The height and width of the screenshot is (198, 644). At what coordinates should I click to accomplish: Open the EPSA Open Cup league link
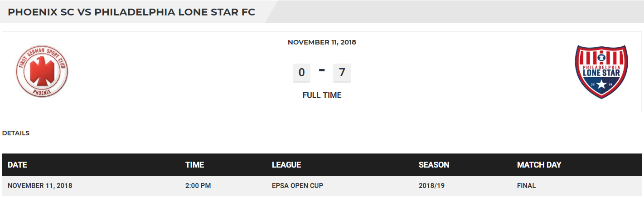coord(297,186)
